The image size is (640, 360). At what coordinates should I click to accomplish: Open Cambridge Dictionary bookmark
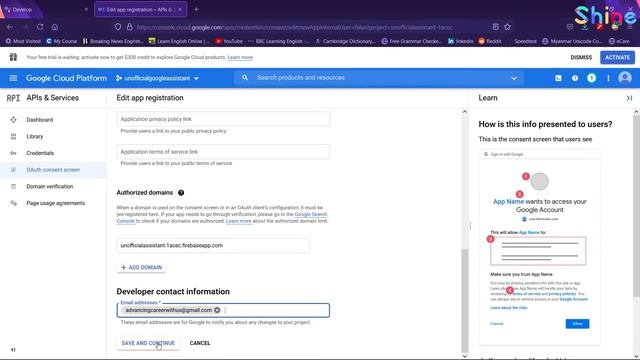click(x=345, y=41)
